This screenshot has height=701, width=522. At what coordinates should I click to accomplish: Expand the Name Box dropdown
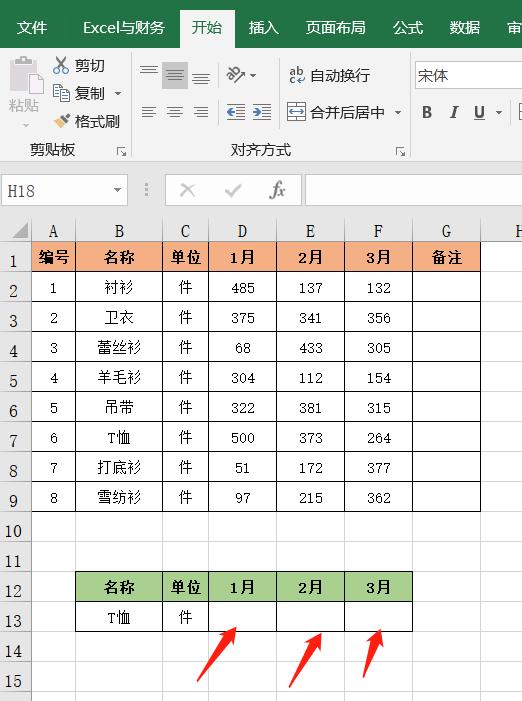(117, 190)
